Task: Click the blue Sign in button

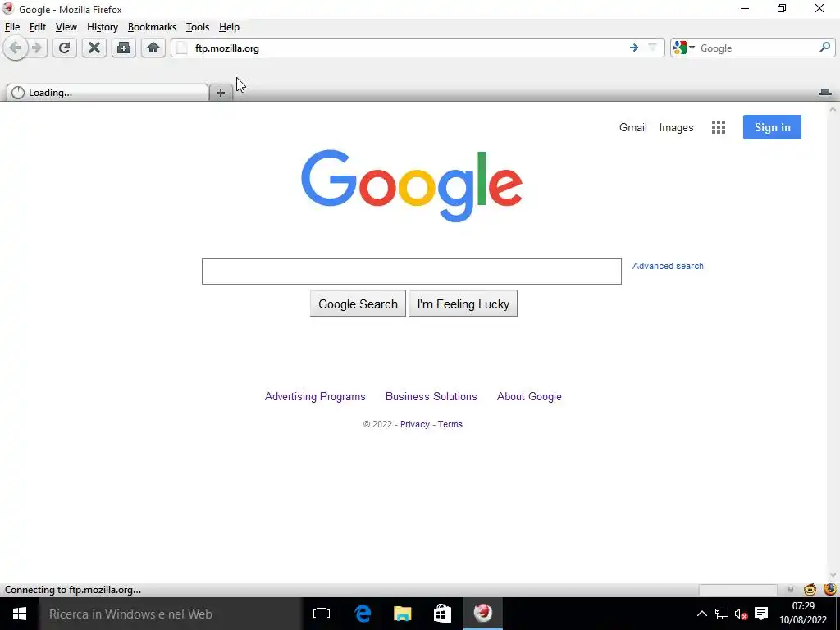Action: [772, 127]
